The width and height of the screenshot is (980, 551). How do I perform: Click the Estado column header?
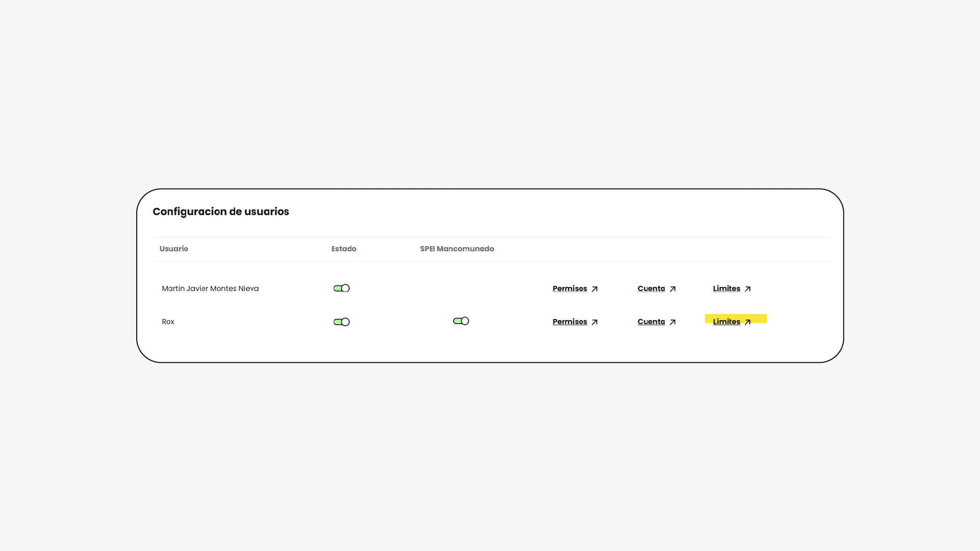click(x=343, y=249)
